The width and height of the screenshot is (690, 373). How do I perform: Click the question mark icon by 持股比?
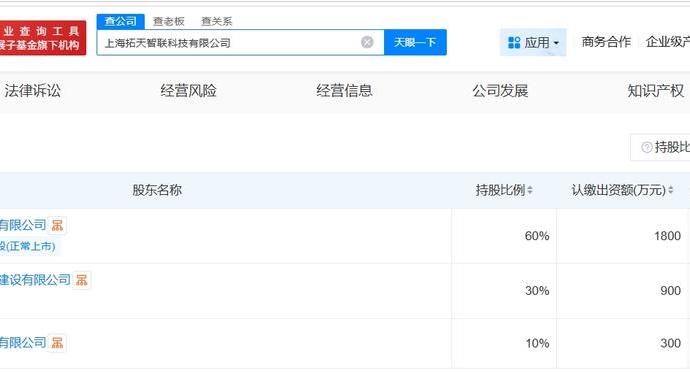pos(646,147)
